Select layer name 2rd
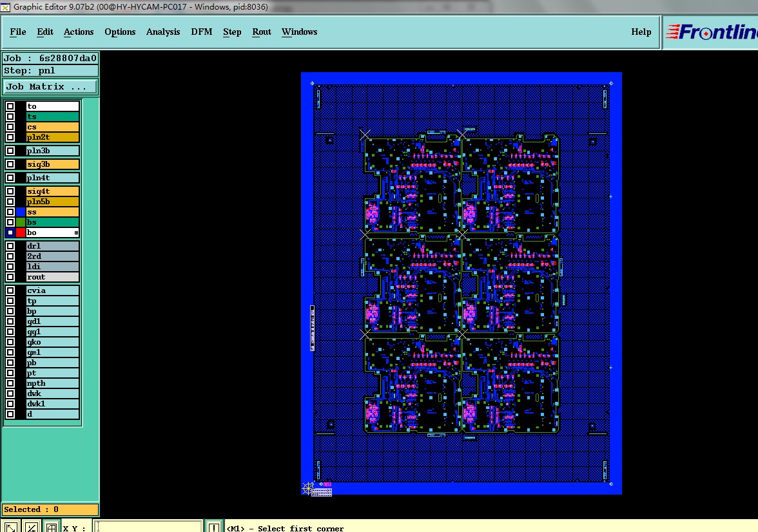 click(53, 256)
